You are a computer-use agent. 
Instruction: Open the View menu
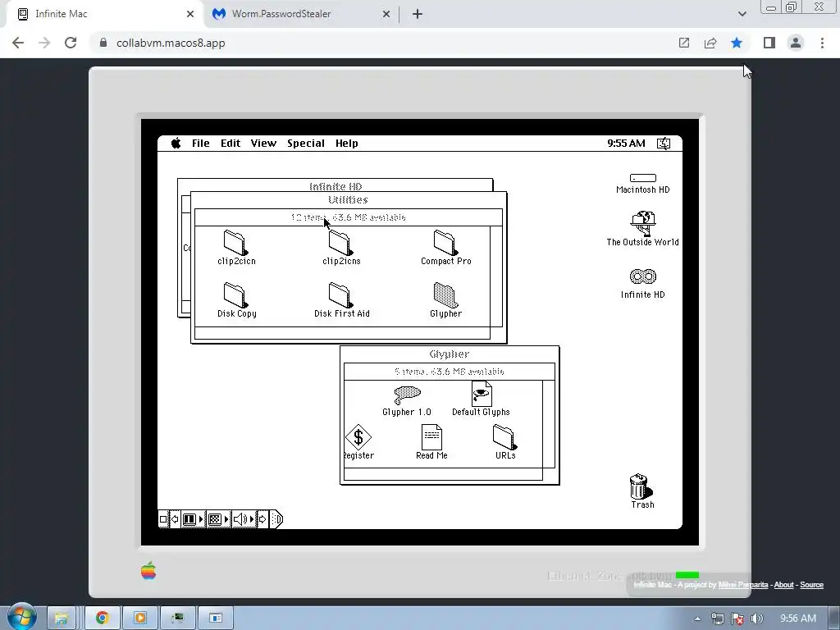pos(263,143)
